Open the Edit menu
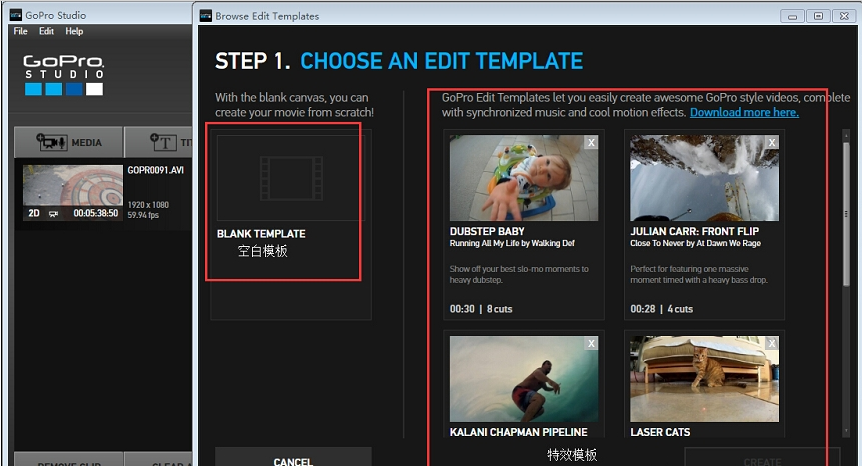 point(46,31)
